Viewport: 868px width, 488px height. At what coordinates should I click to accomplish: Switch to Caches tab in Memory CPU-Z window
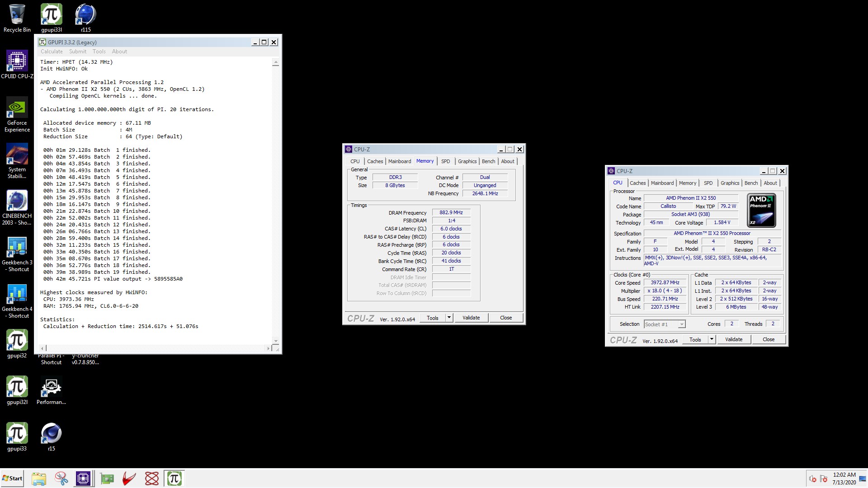point(375,161)
